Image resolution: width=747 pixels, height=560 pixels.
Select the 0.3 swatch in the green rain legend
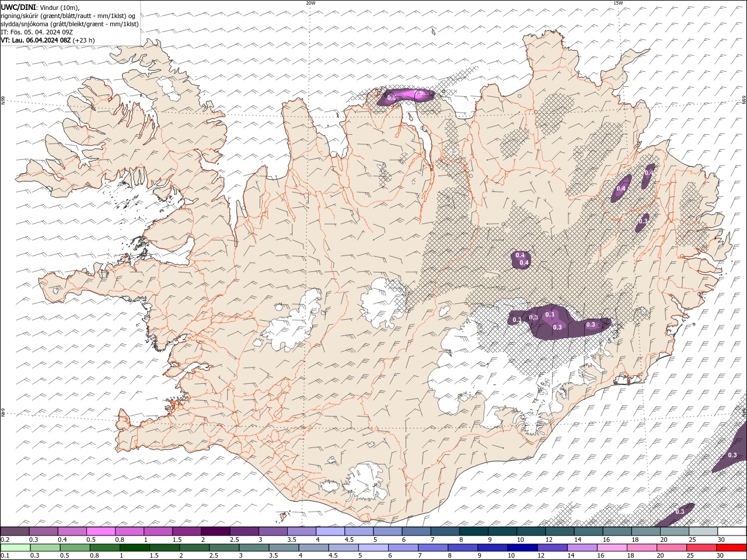point(46,548)
